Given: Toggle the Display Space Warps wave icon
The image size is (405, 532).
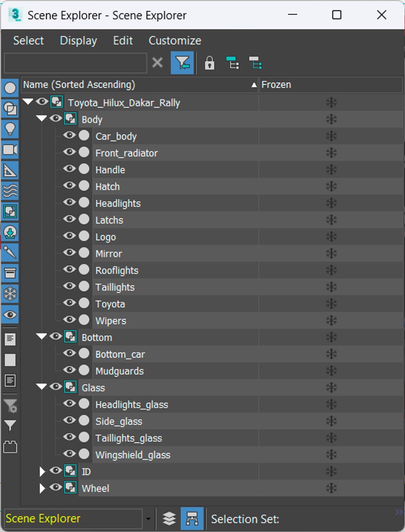Looking at the screenshot, I should pos(10,191).
